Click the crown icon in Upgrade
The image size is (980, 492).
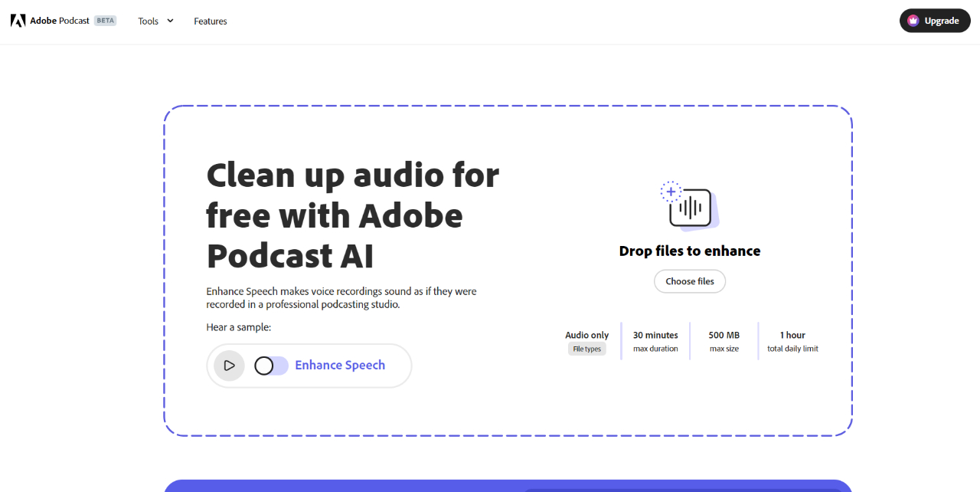913,21
